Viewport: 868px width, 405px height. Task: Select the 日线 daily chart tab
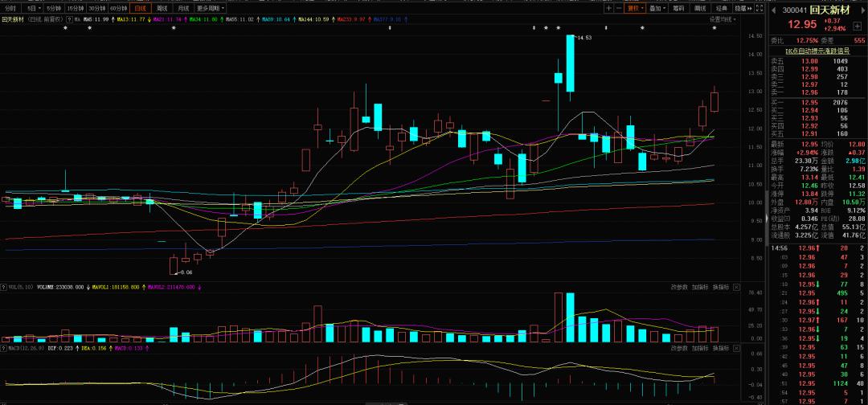141,8
